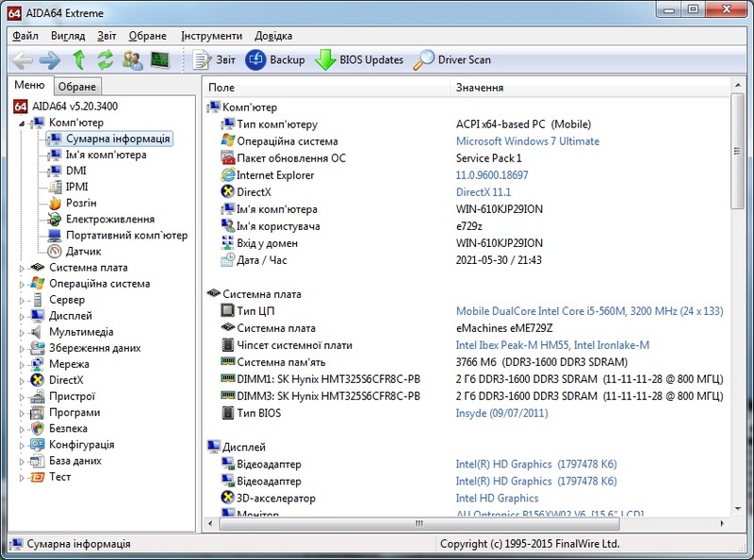Open the Файл menu
754x560 pixels.
[25, 36]
